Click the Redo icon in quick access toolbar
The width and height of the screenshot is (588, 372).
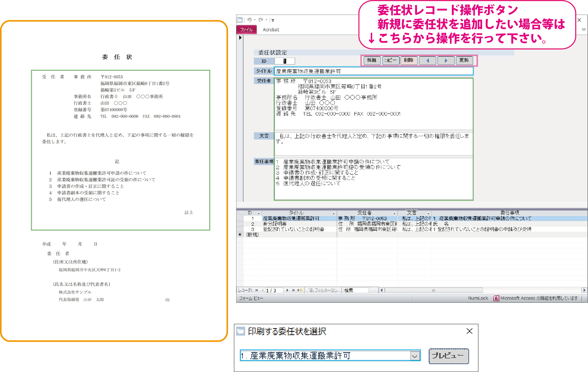(x=261, y=20)
